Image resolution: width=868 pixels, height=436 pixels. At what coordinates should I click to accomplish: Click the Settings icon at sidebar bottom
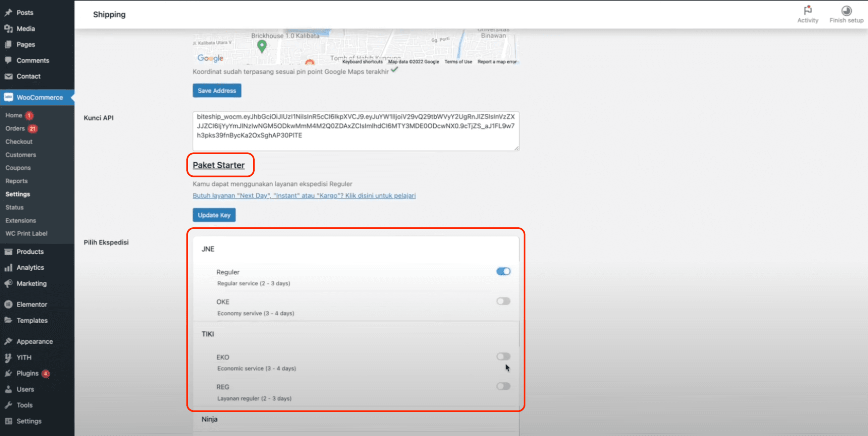tap(8, 421)
